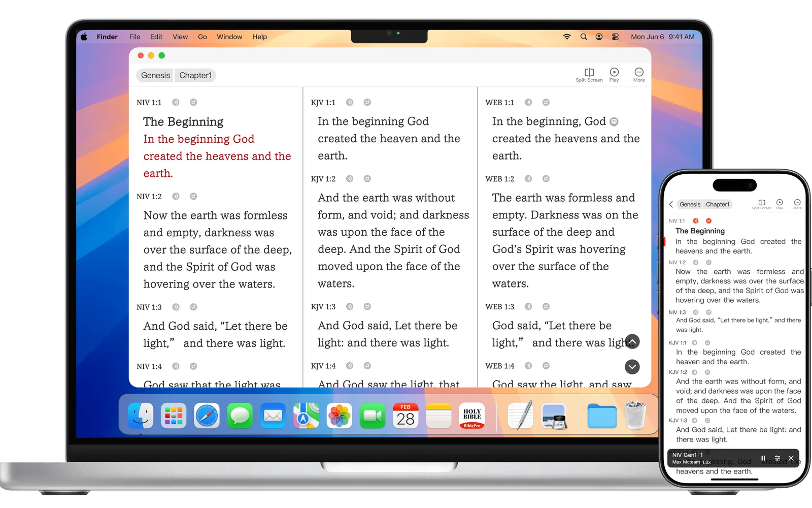Select the red highlighted NIV 1:1 verse text
The image size is (812, 508).
[x=217, y=156]
